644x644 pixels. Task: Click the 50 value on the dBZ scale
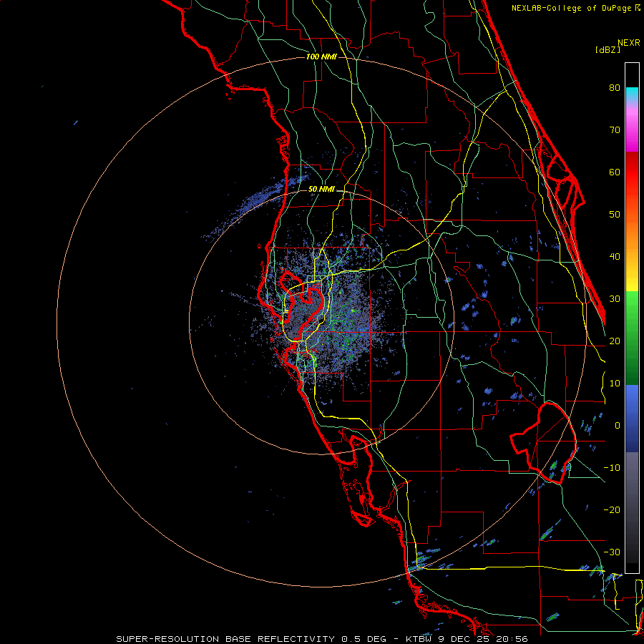point(615,215)
